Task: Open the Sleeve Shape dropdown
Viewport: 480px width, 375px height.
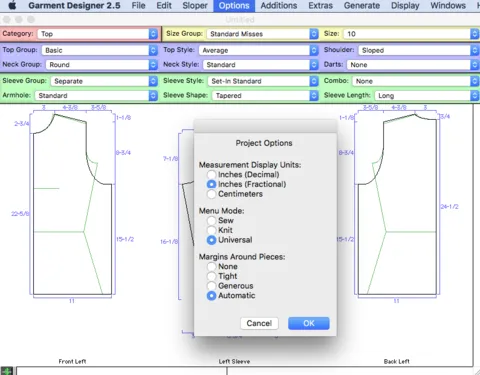Action: pyautogui.click(x=265, y=96)
